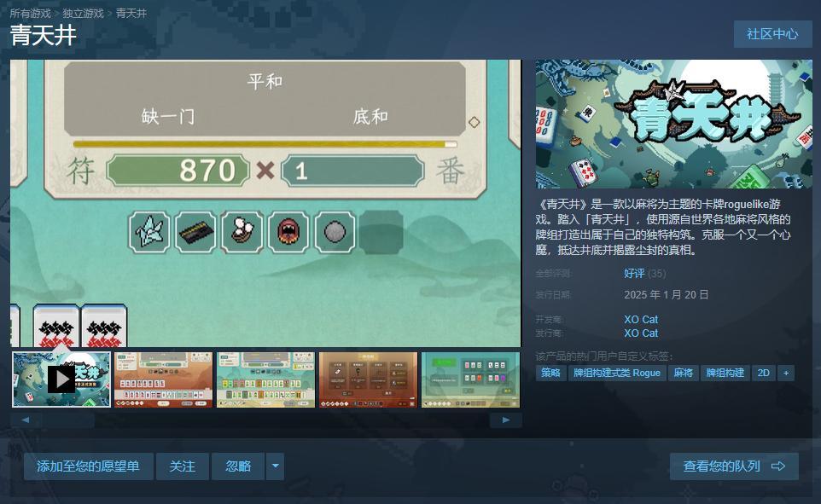Click the right arrow of screenshot scroller
Image resolution: width=821 pixels, height=504 pixels.
[506, 420]
